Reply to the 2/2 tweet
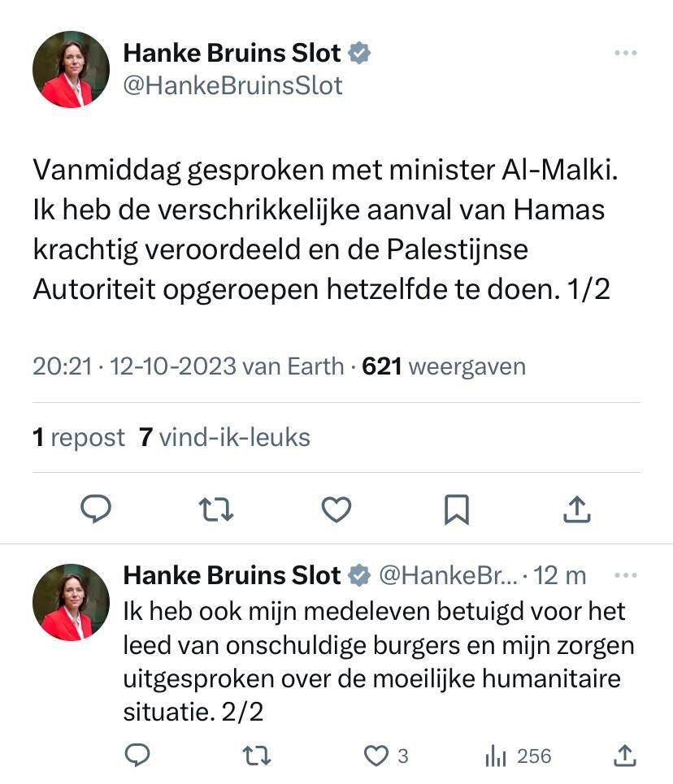Screen dimensions: 673x784 138,756
